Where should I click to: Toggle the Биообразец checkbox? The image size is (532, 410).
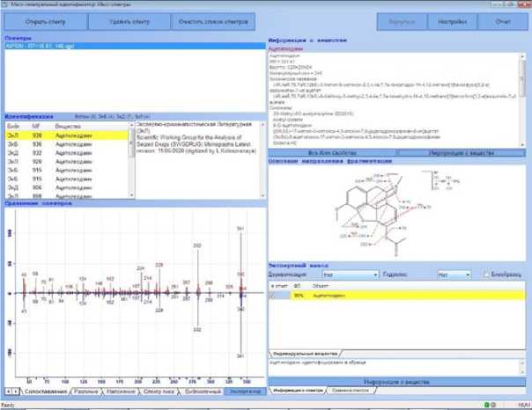pos(486,275)
